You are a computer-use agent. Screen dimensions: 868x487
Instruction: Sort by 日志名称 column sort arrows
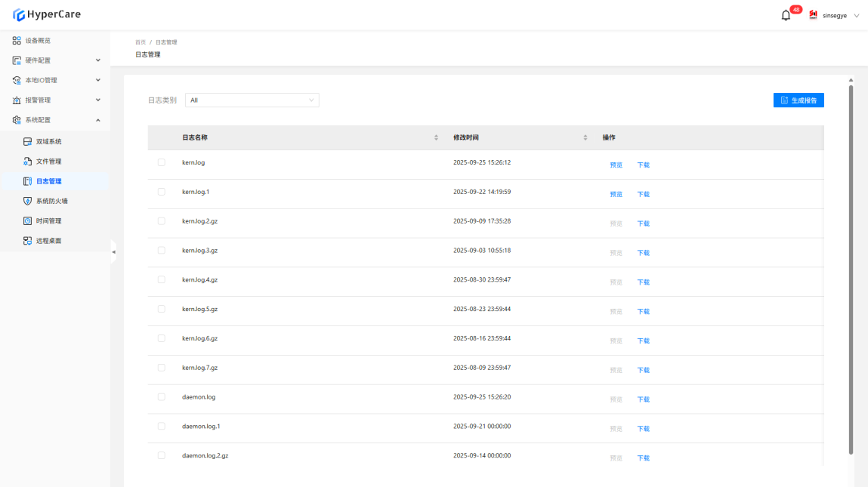(436, 138)
